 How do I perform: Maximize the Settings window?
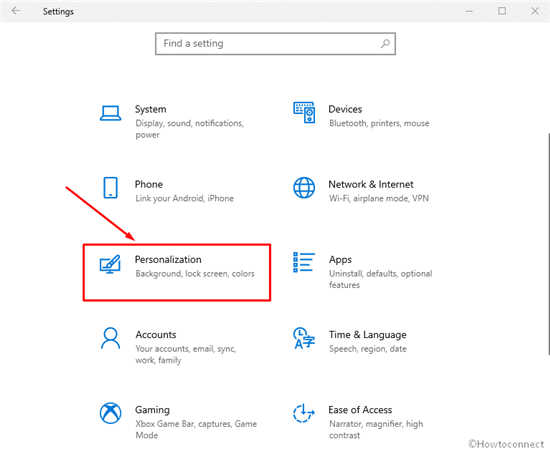(x=502, y=11)
